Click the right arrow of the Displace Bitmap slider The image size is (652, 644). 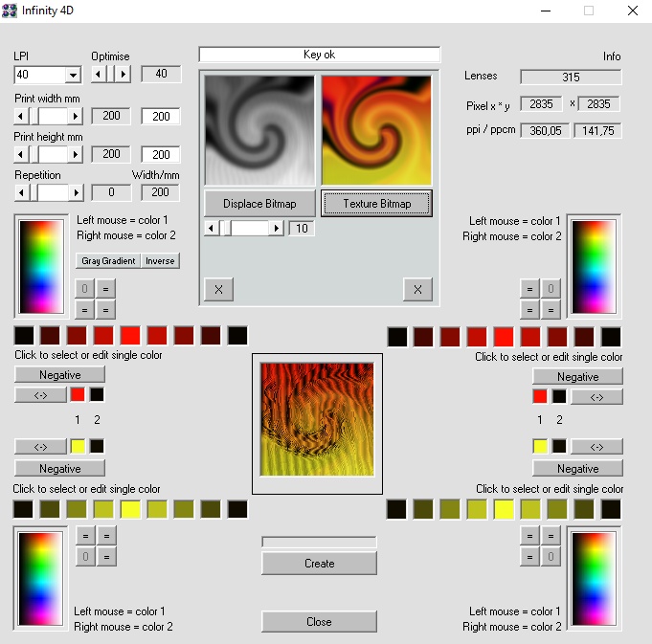coord(278,228)
